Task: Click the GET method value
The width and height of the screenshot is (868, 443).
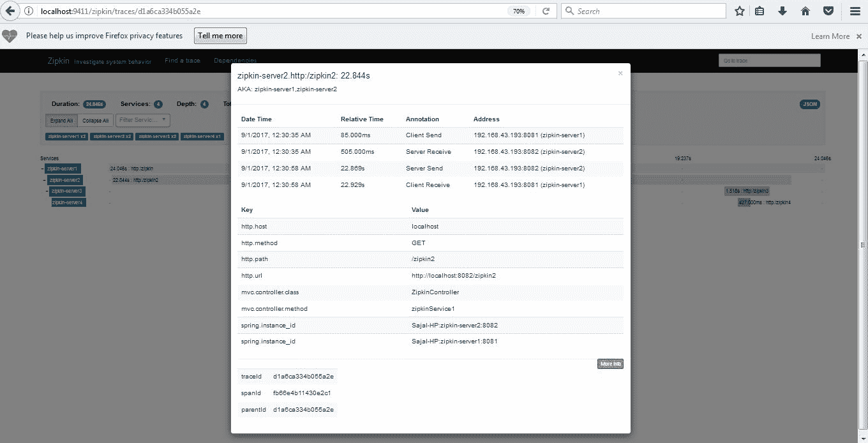Action: (x=418, y=243)
